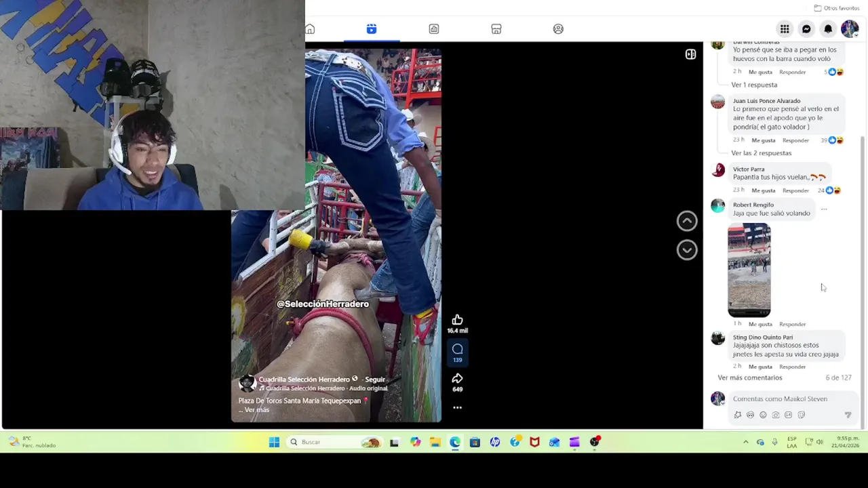
Task: Share the reel with the arrow icon
Action: coord(457,378)
